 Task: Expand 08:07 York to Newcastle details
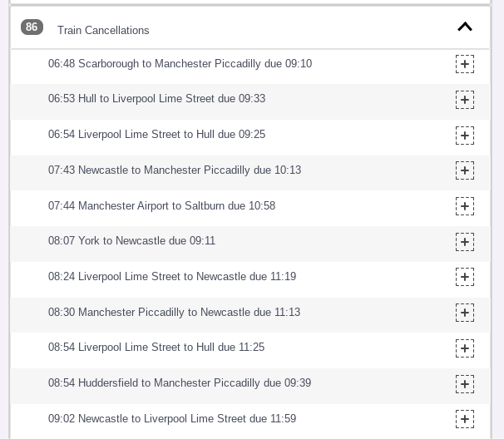(465, 242)
